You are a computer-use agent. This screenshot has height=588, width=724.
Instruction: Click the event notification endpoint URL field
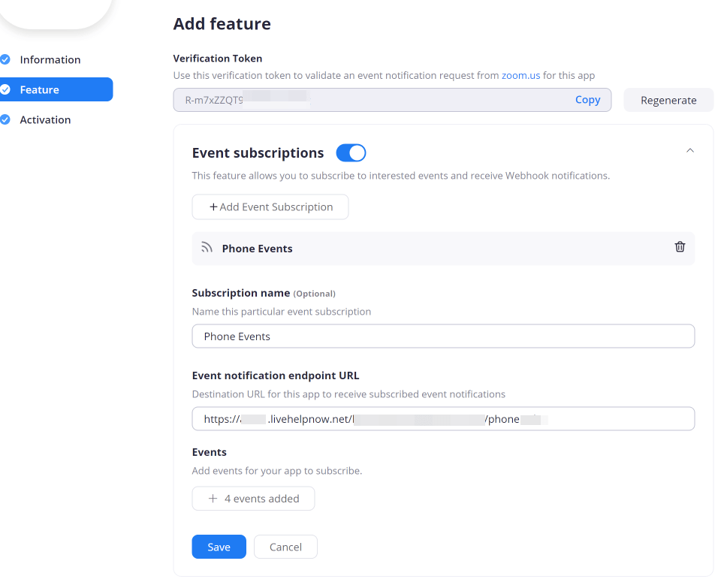click(443, 418)
